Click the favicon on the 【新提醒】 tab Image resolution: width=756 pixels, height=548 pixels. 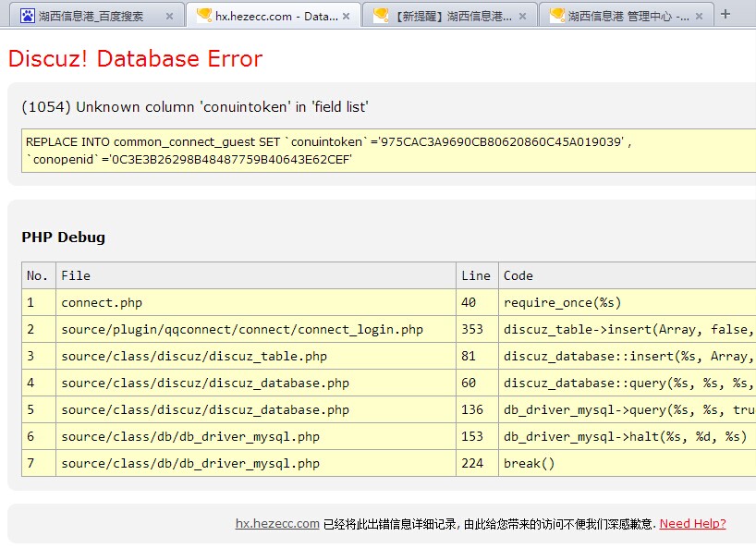click(x=380, y=16)
